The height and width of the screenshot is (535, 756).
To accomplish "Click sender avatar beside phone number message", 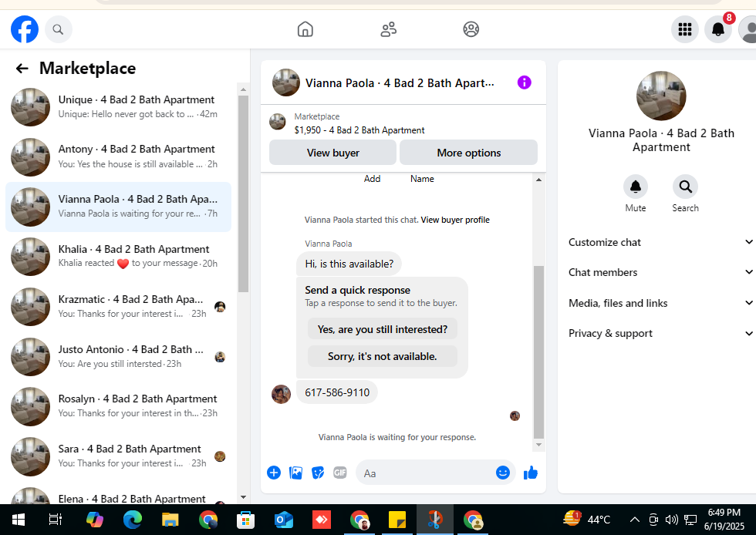I will pyautogui.click(x=281, y=394).
